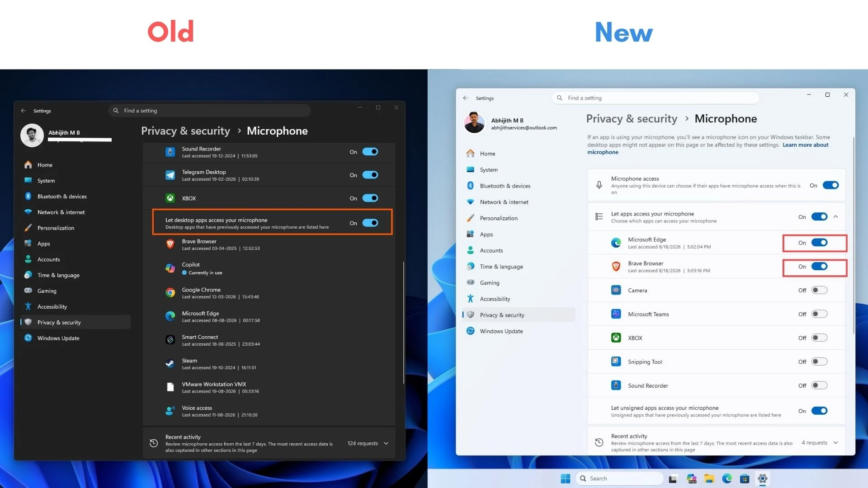868x488 pixels.
Task: Click Privacy & security breadcrumb in the New window
Action: coord(632,119)
